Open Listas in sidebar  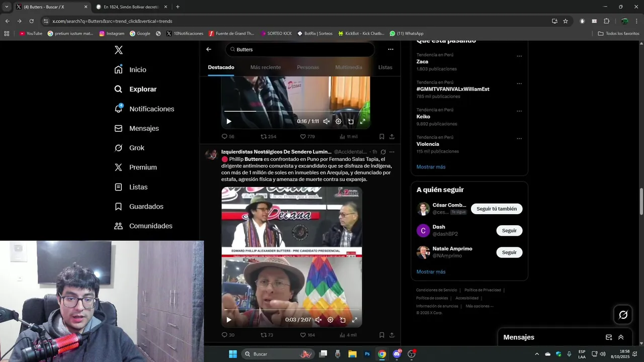(131, 187)
